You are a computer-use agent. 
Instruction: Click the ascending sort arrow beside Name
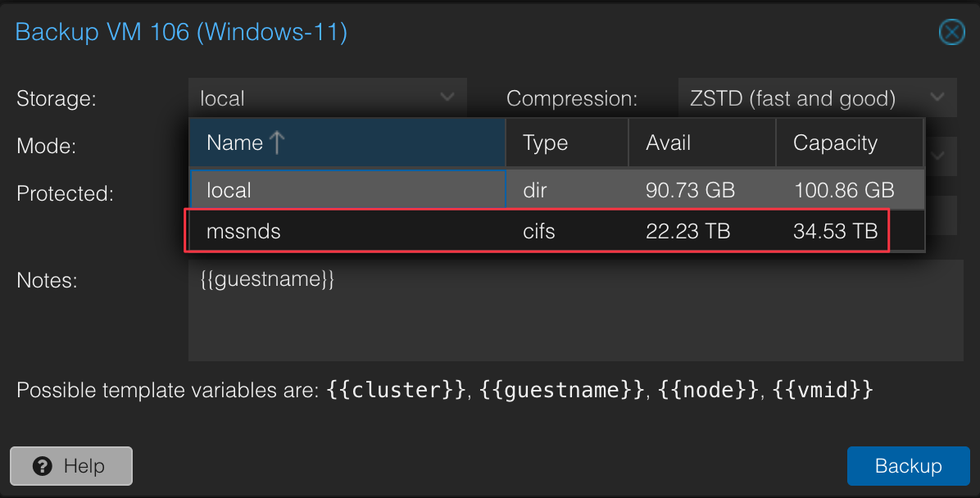tap(277, 143)
